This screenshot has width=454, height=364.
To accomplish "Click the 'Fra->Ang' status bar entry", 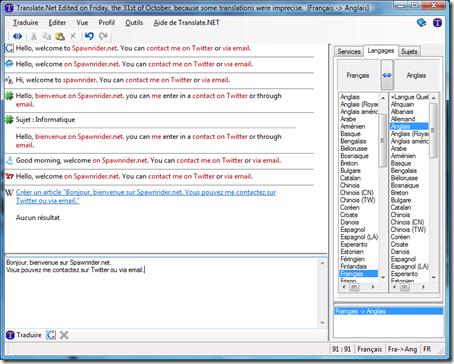I will tap(402, 349).
